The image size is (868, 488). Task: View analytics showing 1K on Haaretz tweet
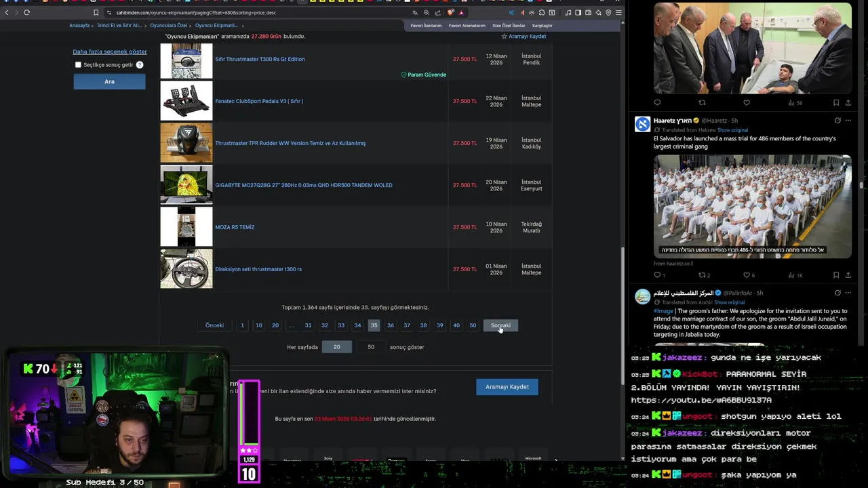pyautogui.click(x=795, y=275)
